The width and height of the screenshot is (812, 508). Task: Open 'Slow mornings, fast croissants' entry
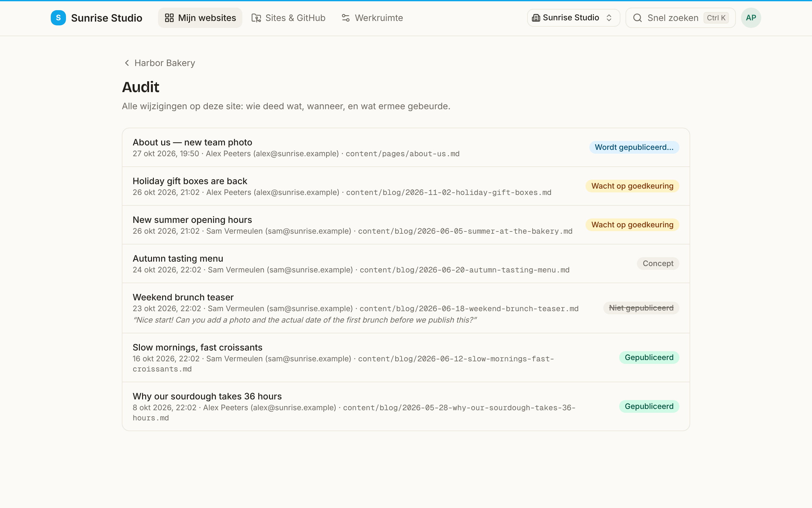[x=406, y=358]
